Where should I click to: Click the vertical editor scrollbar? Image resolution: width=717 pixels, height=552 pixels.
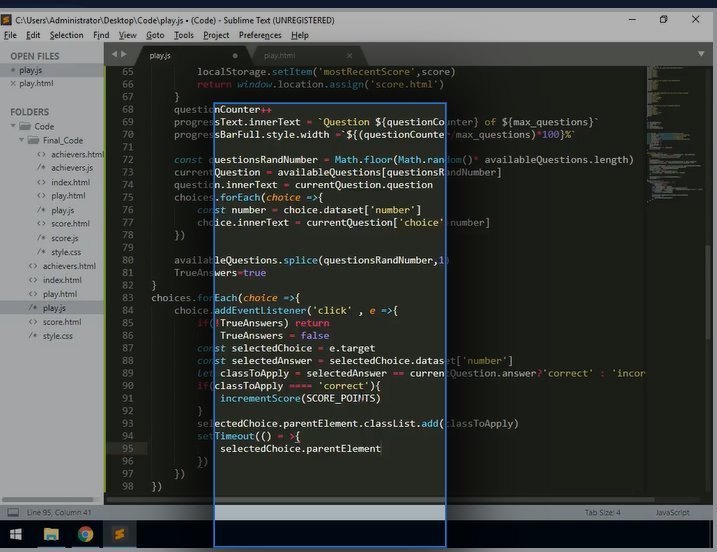tap(708, 292)
